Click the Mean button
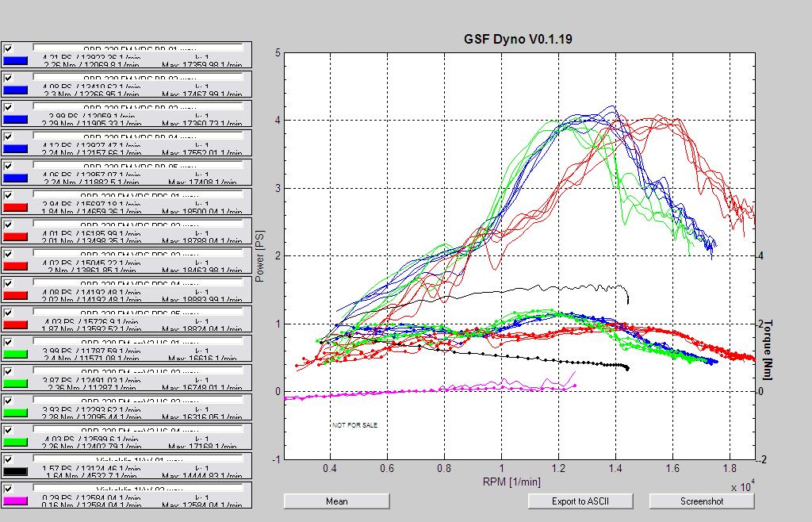Screen dimensions: 812x522 pos(336,501)
